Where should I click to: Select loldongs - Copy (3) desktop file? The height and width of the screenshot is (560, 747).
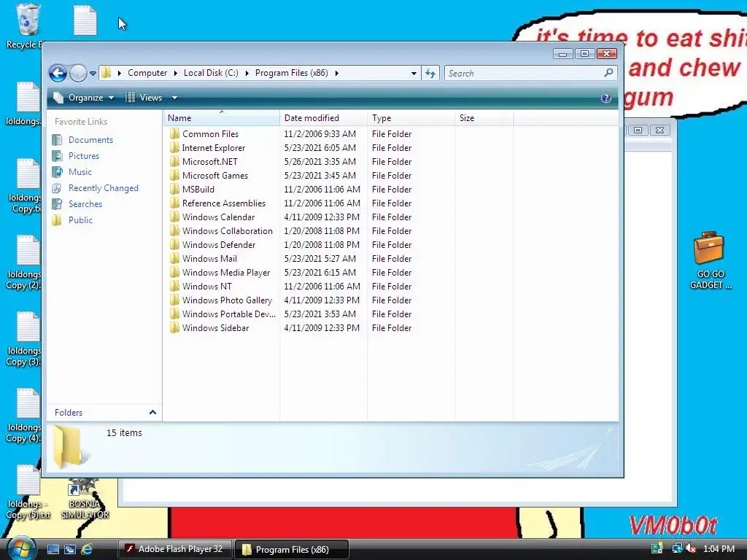pyautogui.click(x=24, y=339)
